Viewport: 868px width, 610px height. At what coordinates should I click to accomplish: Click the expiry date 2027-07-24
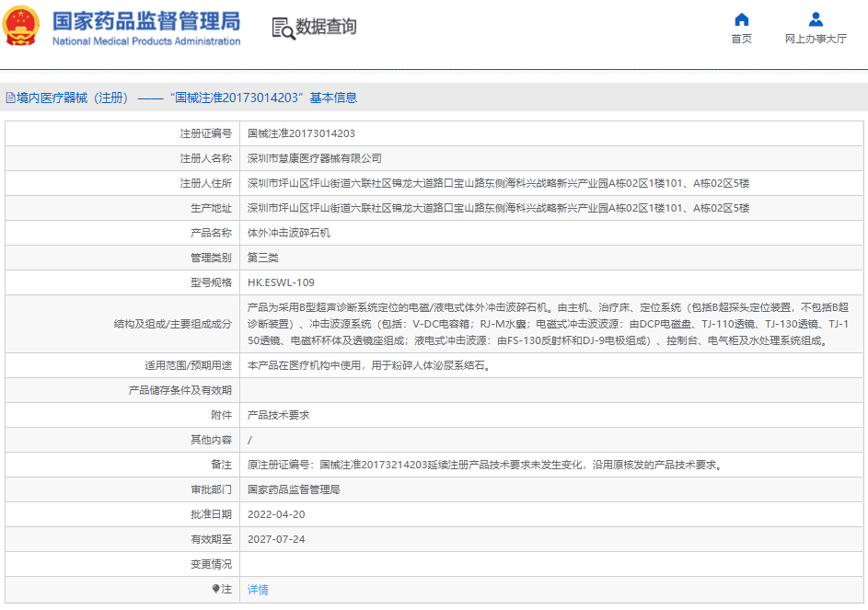[276, 539]
